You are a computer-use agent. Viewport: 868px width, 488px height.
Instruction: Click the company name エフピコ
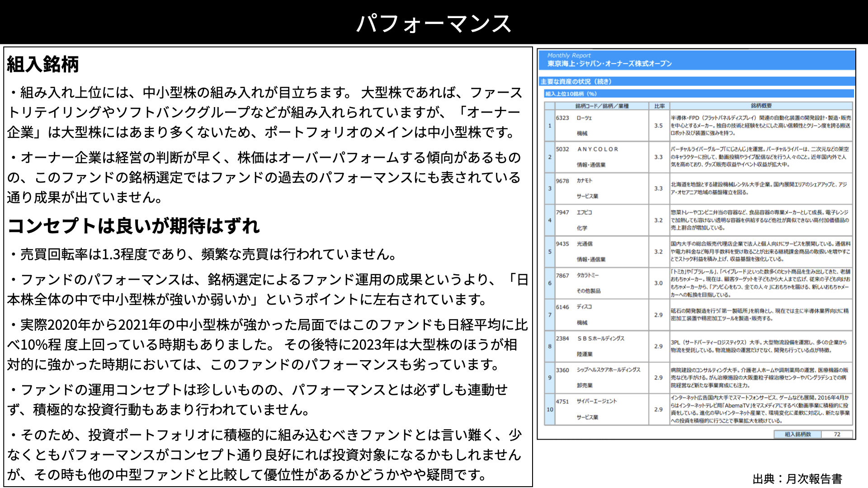[x=584, y=212]
